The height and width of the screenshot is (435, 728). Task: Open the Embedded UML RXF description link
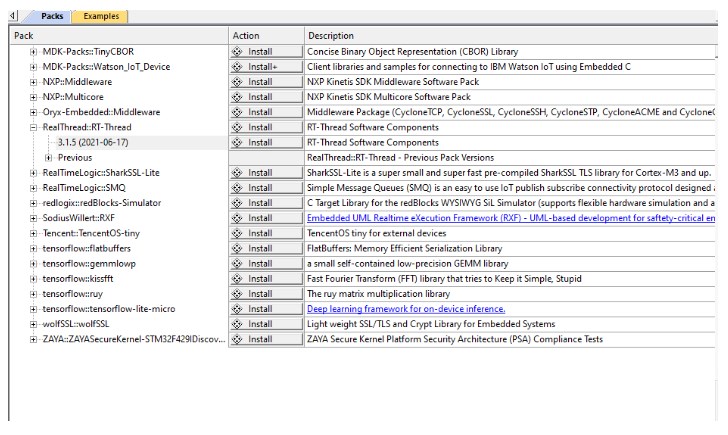[511, 218]
